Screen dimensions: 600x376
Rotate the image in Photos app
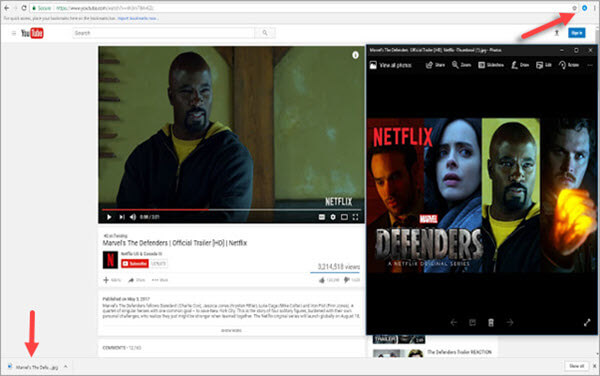point(569,65)
